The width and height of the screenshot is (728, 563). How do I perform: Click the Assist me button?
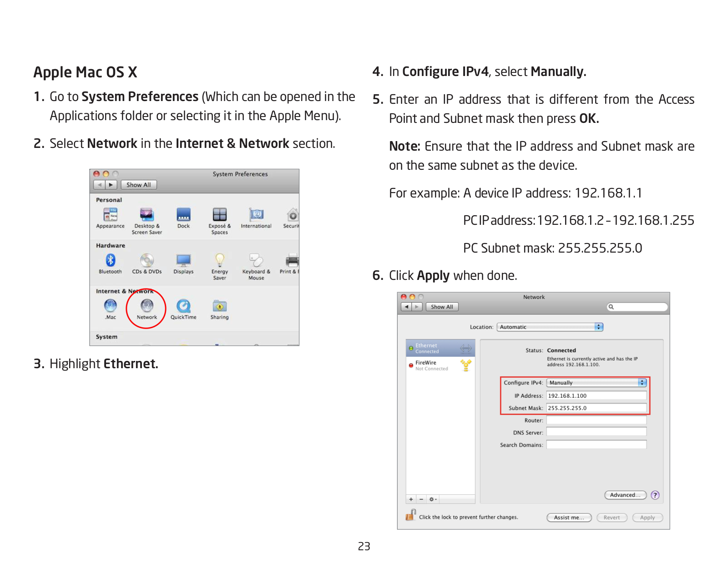(569, 517)
